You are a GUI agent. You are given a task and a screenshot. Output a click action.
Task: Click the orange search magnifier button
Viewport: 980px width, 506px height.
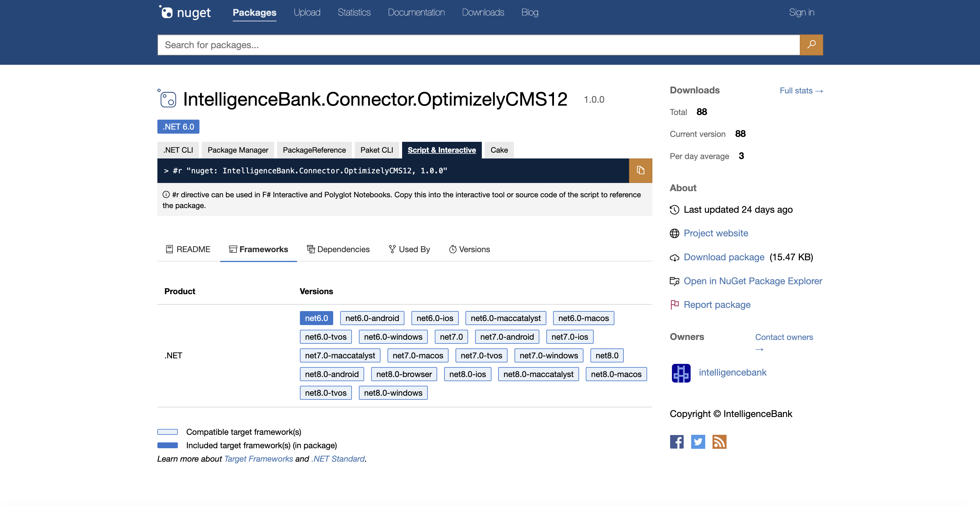pyautogui.click(x=811, y=45)
